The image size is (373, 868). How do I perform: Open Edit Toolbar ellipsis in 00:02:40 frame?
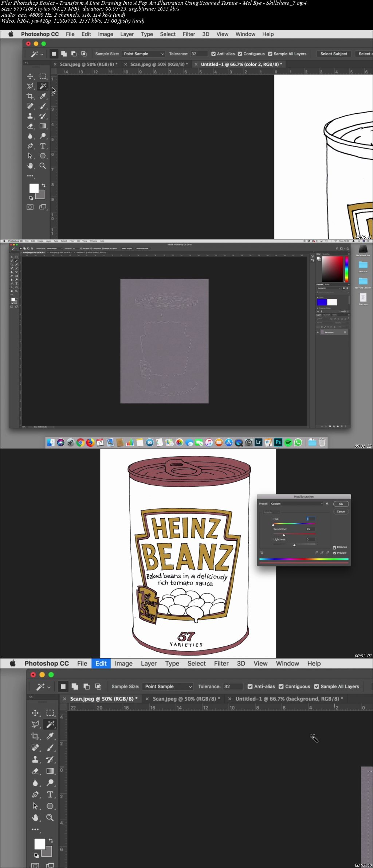[x=35, y=829]
